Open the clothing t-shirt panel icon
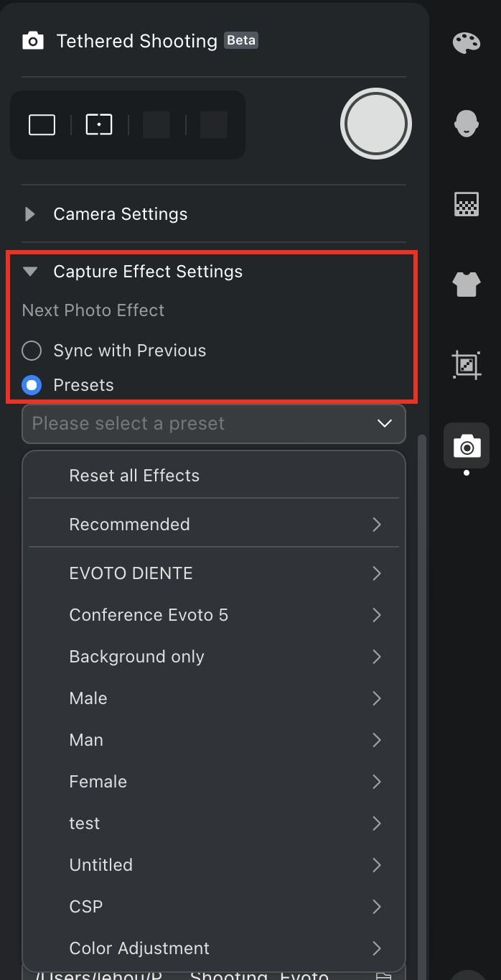The image size is (501, 980). pyautogui.click(x=467, y=285)
